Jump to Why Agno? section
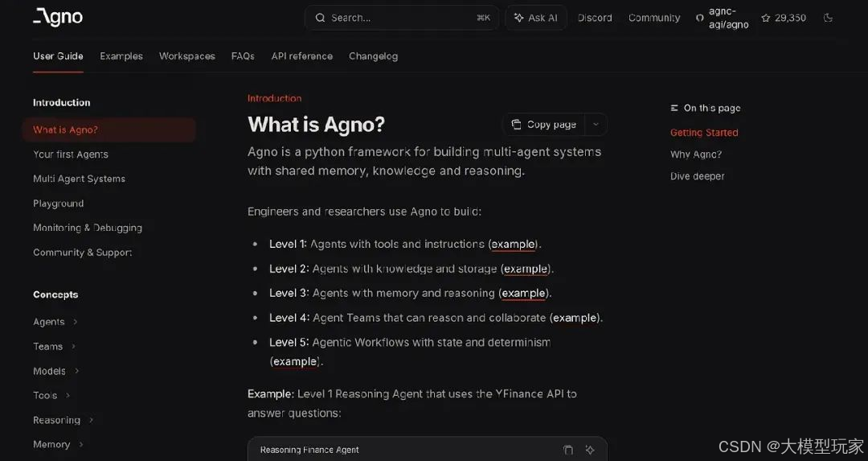The width and height of the screenshot is (868, 461). tap(696, 154)
